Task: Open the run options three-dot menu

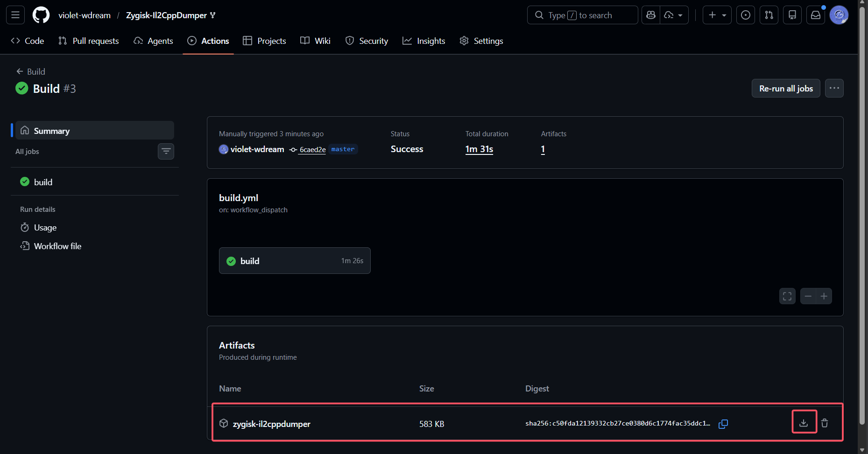Action: 834,88
